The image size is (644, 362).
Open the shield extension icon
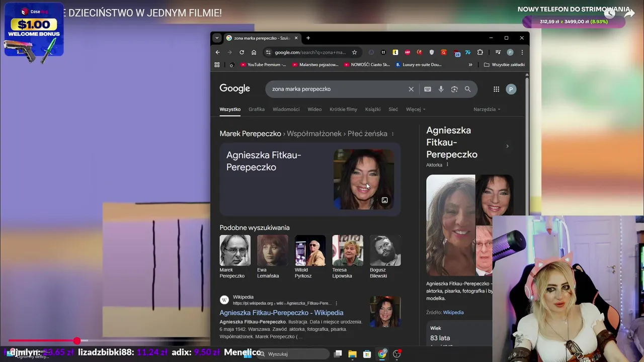tap(432, 52)
